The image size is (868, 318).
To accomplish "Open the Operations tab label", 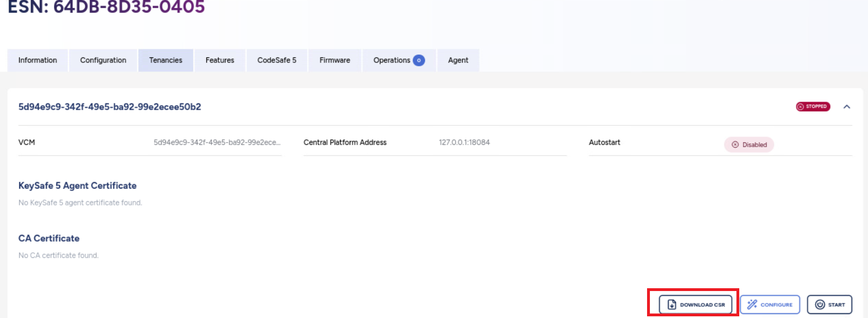I will click(391, 60).
